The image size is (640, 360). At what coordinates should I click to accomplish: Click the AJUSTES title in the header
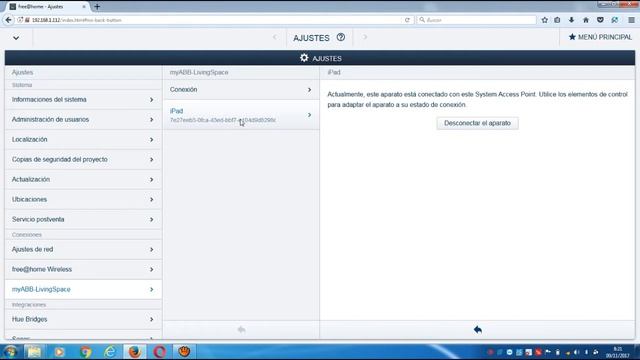coord(311,38)
